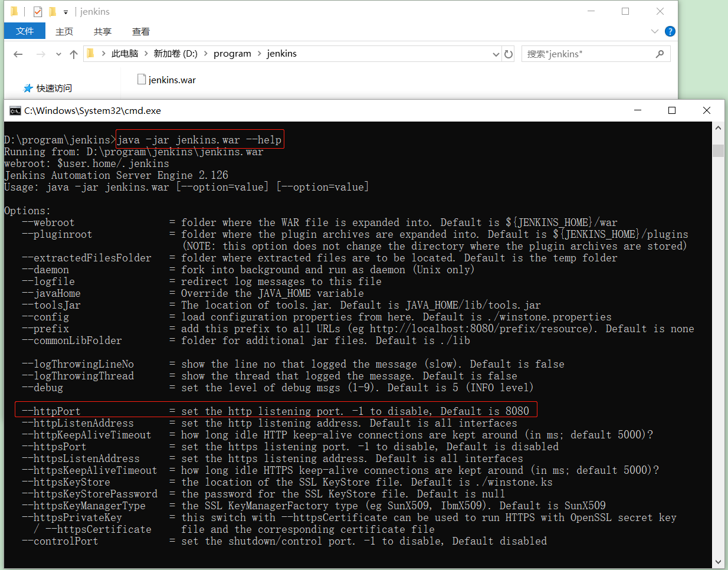This screenshot has height=570, width=728.
Task: Click program in the address breadcrumb
Action: (x=232, y=54)
